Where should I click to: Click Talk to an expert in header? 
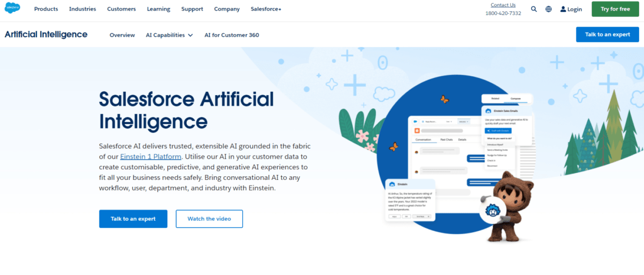607,35
